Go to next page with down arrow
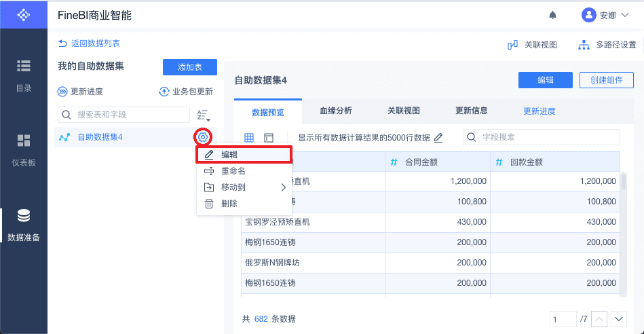This screenshot has height=334, width=644. coord(618,318)
